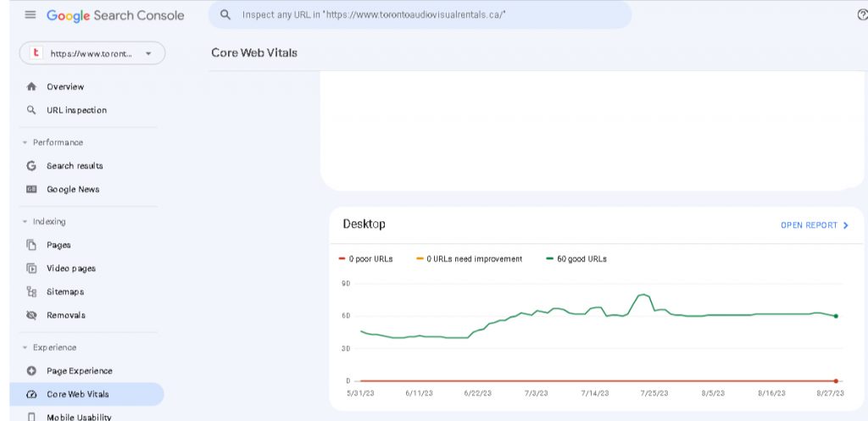
Task: Click the 7/25/23 date axis label
Action: pos(654,393)
